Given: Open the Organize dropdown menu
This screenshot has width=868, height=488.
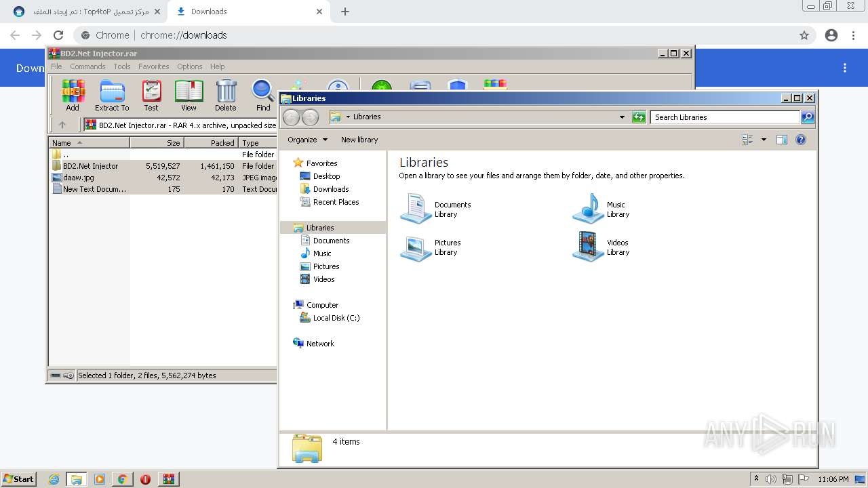Looking at the screenshot, I should 307,140.
